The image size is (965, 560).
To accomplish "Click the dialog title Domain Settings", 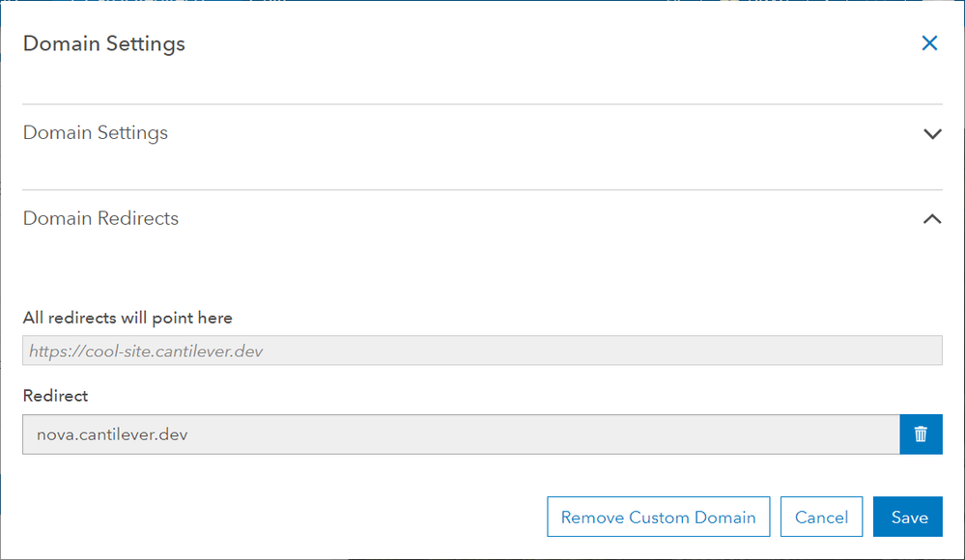I will coord(104,43).
